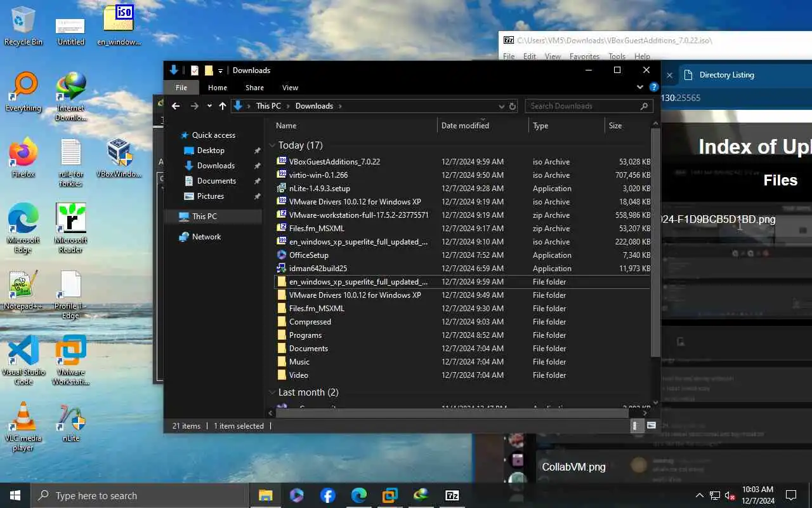
Task: Collapse the Today (17) group
Action: tap(272, 145)
